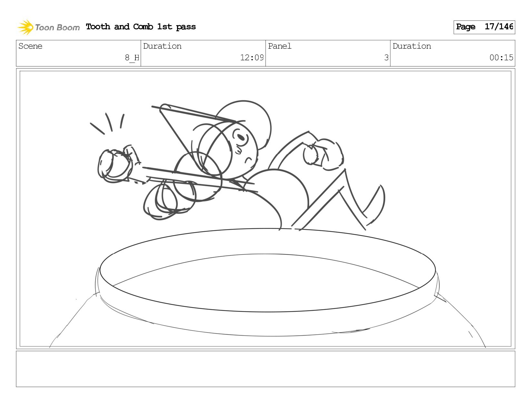Click the "Page 17/146" box
This screenshot has height=411, width=532.
click(x=484, y=27)
